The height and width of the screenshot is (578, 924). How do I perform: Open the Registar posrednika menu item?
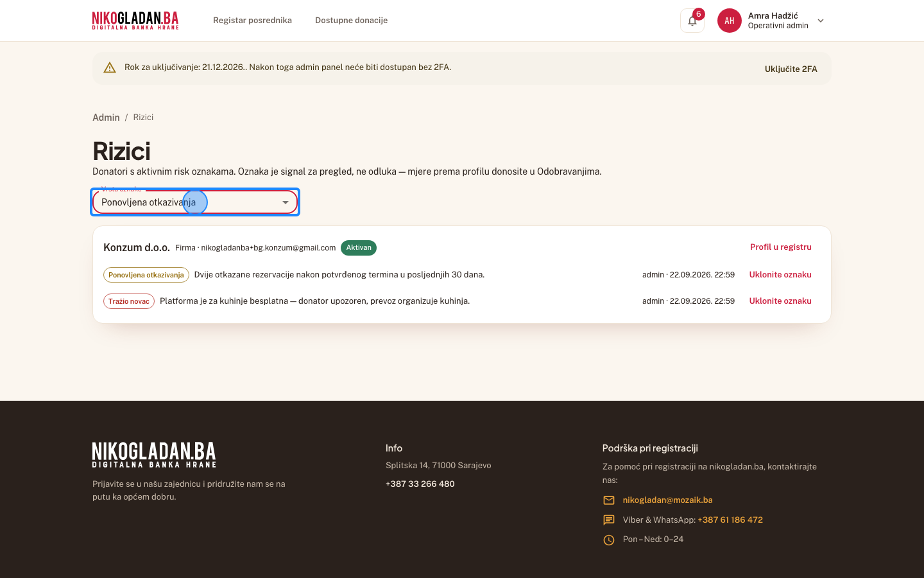252,21
